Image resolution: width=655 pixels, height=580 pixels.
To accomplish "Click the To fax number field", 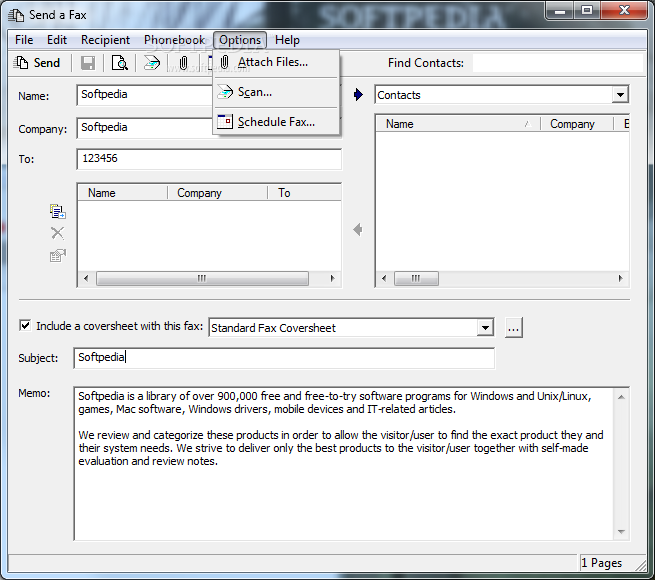I will [209, 159].
